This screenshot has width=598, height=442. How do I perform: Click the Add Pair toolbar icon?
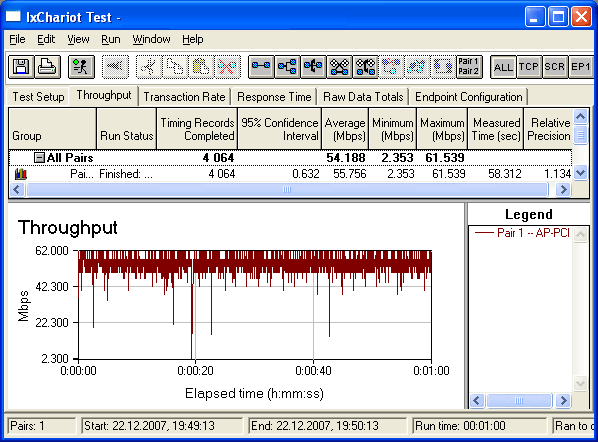(261, 67)
